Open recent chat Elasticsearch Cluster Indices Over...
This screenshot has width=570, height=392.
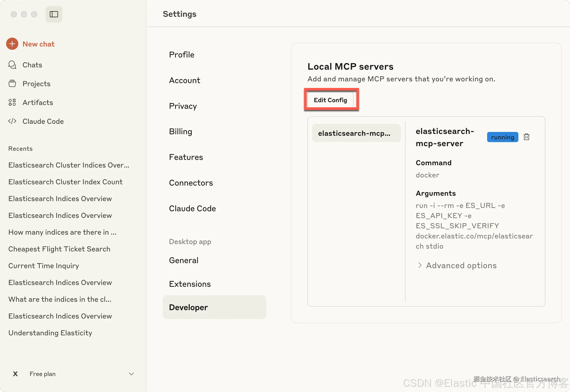click(69, 165)
